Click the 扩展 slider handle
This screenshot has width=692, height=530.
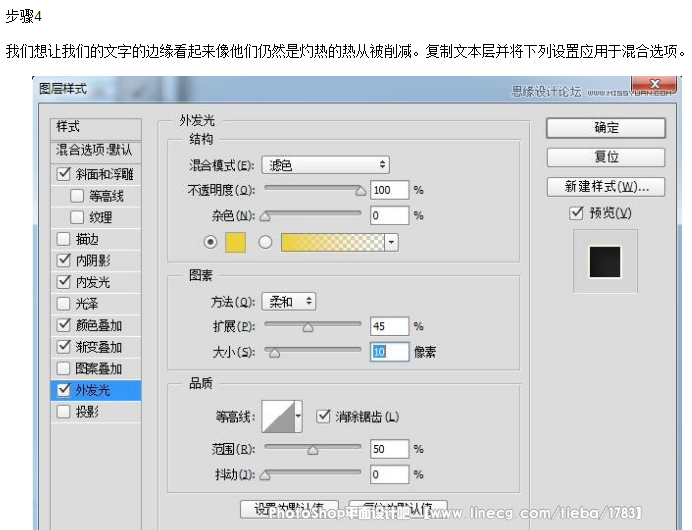308,327
